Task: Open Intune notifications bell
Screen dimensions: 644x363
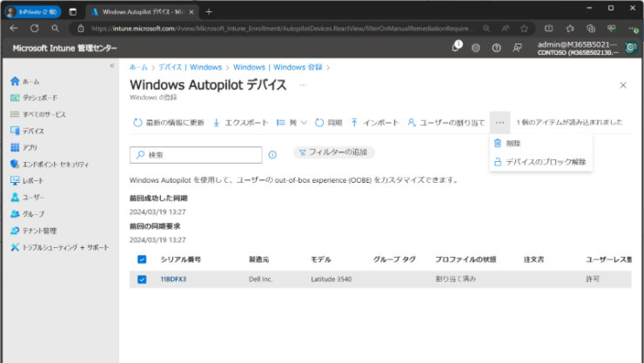Action: click(456, 47)
